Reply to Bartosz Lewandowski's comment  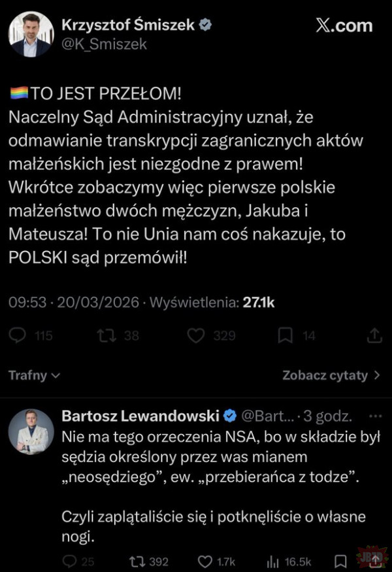click(x=69, y=561)
